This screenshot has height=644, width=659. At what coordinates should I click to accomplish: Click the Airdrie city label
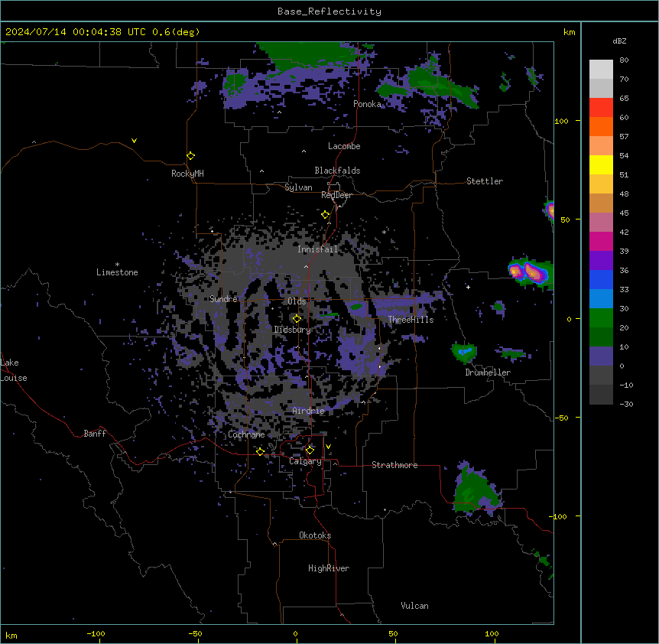(x=309, y=411)
